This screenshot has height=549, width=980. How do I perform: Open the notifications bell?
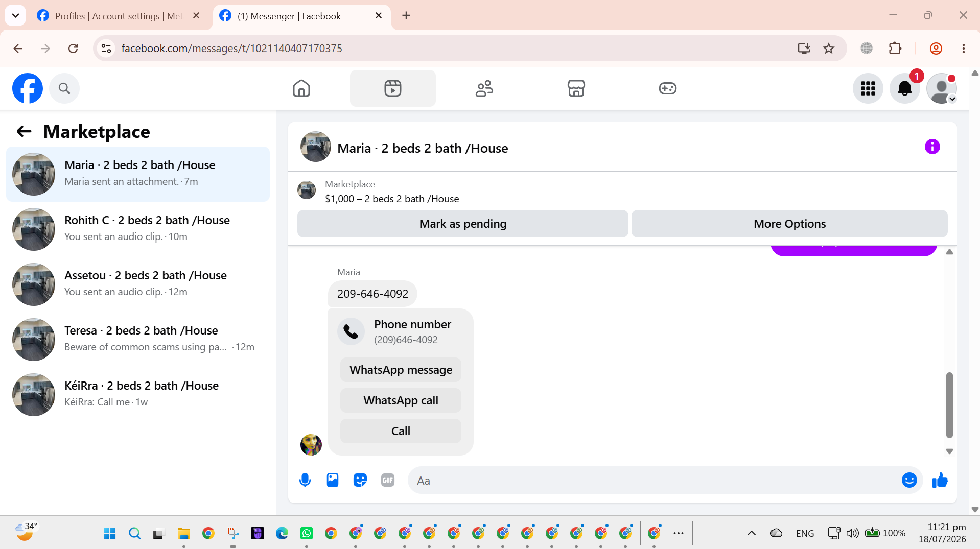pos(904,88)
